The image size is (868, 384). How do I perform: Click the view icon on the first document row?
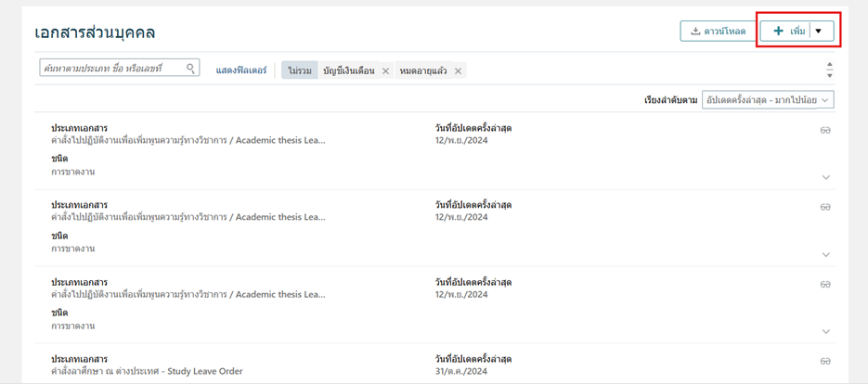(824, 130)
